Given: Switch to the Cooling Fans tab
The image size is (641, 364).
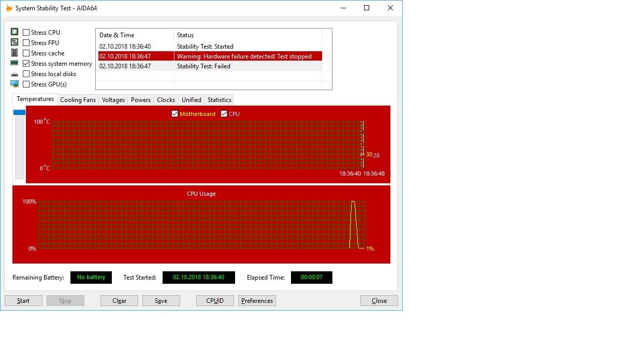Looking at the screenshot, I should 78,100.
